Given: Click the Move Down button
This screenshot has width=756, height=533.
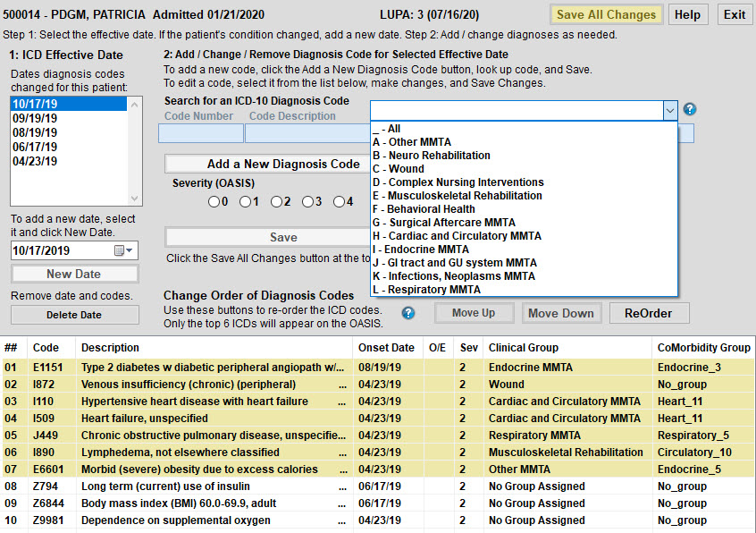Looking at the screenshot, I should [561, 313].
